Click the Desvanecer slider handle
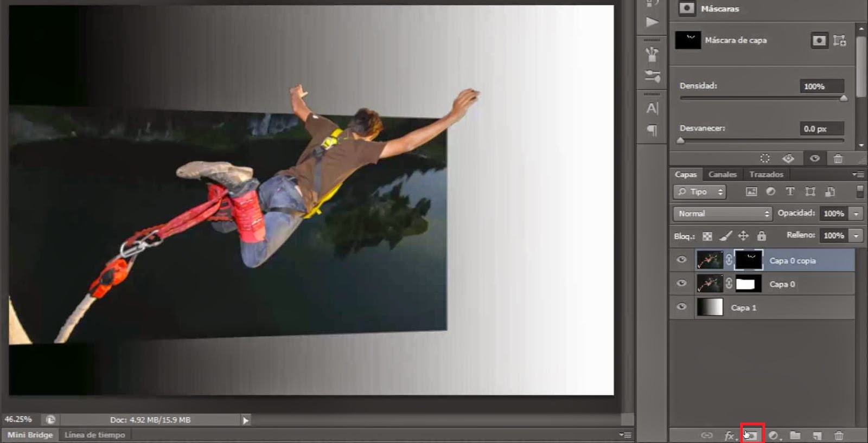 click(x=681, y=140)
